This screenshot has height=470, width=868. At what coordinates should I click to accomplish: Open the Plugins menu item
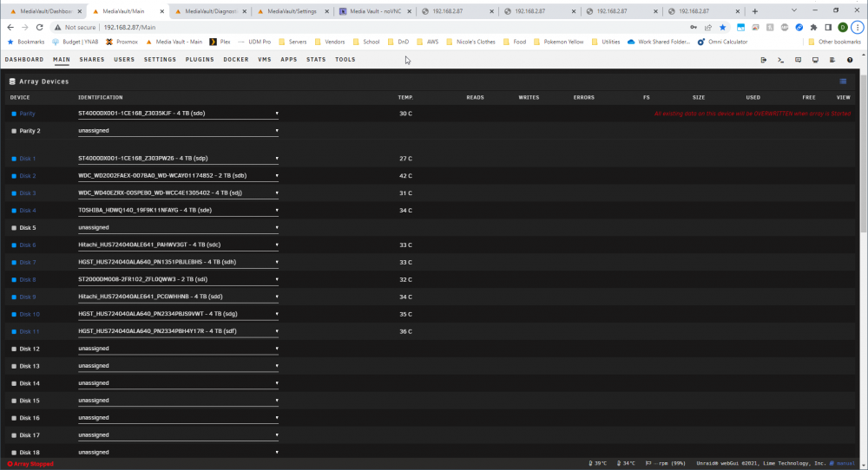tap(200, 60)
